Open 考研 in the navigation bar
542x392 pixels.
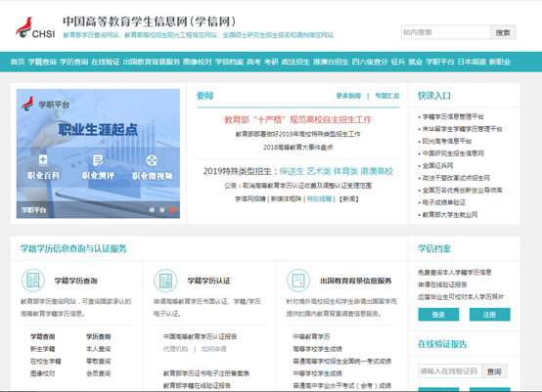click(x=271, y=62)
